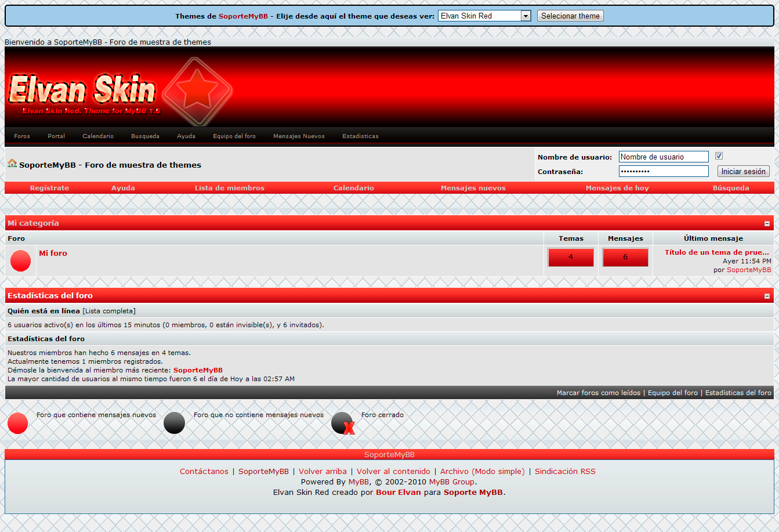Open Búsqueda in the red menu bar
This screenshot has width=779, height=532.
pos(731,188)
